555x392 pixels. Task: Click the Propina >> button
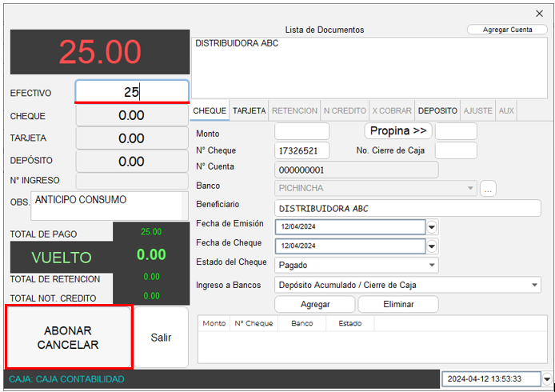(398, 130)
